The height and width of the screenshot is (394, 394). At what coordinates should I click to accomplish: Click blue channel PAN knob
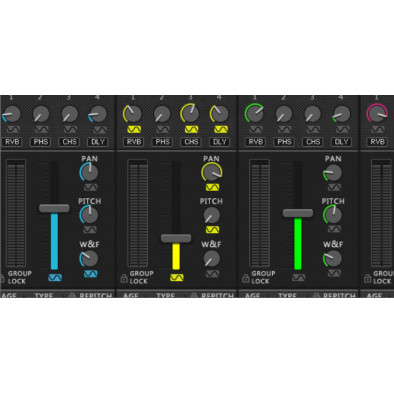point(89,172)
